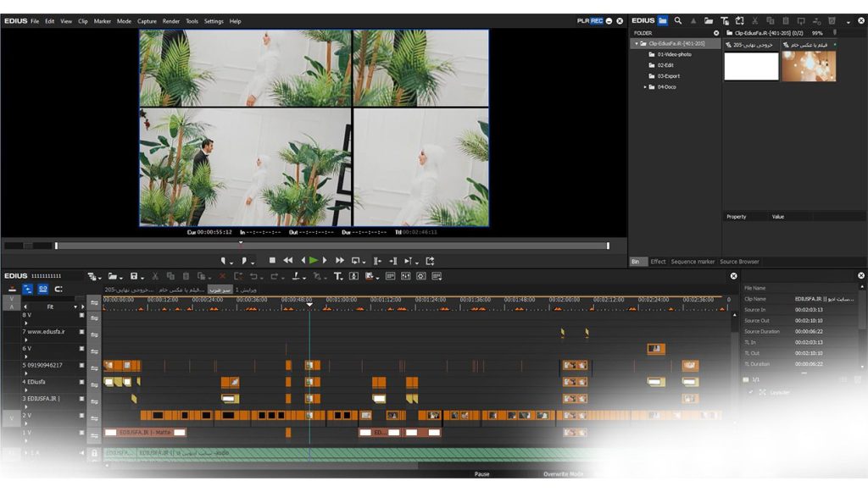Step back one frame

tap(303, 260)
